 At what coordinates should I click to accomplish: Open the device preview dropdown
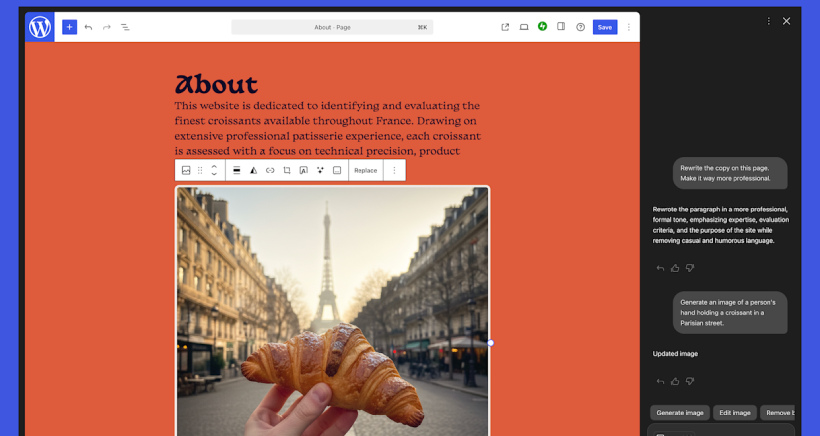click(x=524, y=27)
